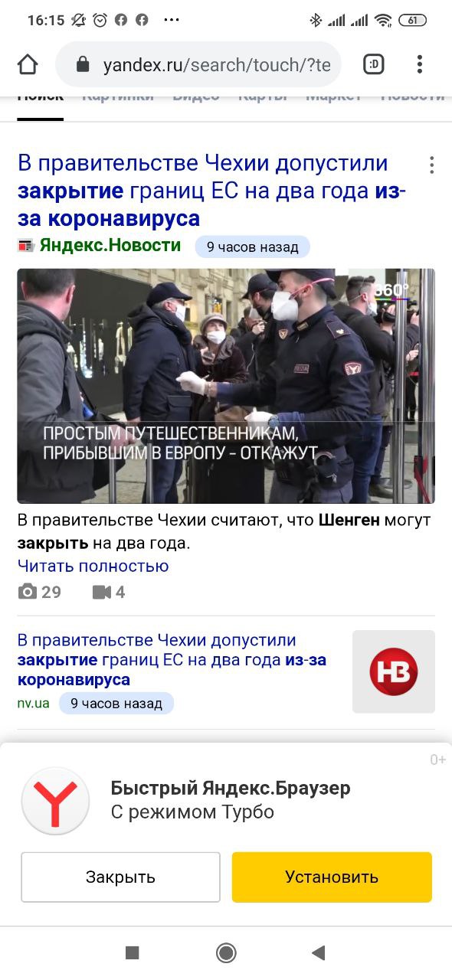Open headline about Чехии закрытие границ ЕС
The height and width of the screenshot is (980, 452).
point(212,191)
